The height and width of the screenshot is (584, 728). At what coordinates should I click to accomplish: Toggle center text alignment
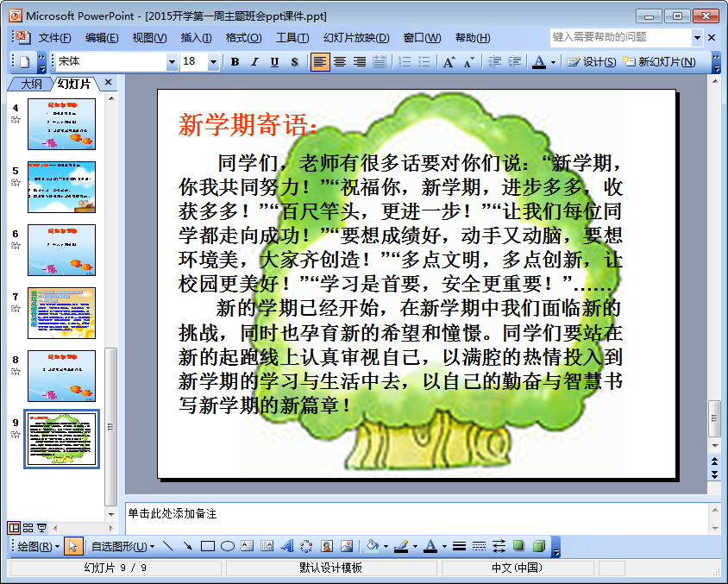(x=340, y=62)
